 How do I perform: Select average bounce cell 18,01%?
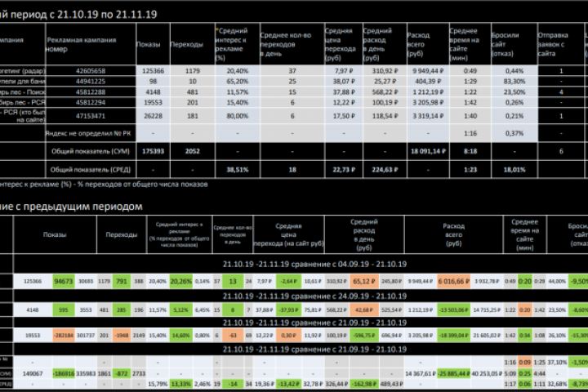[x=514, y=170]
